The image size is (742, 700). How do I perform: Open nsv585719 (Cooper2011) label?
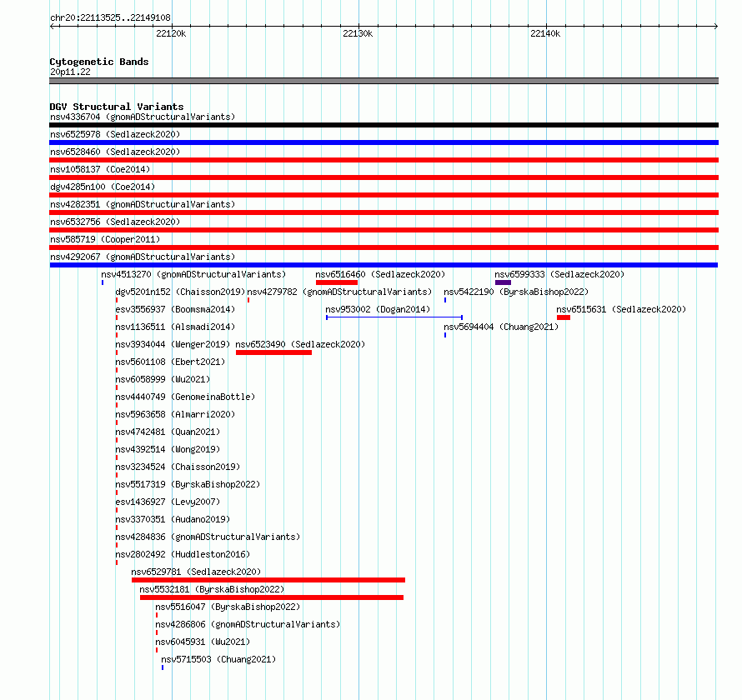(105, 239)
